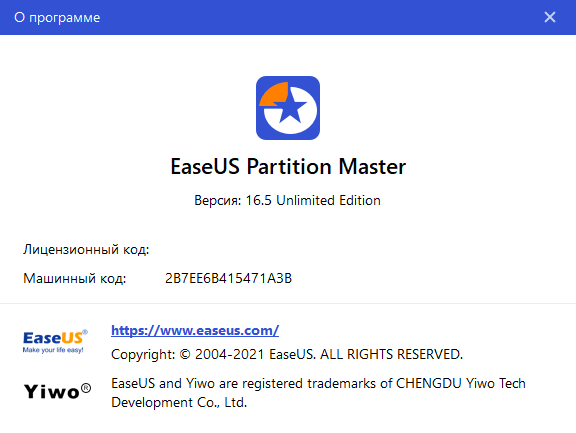Select the machine code 2B7EE6B415471A3B
Image resolution: width=576 pixels, height=433 pixels.
point(228,278)
